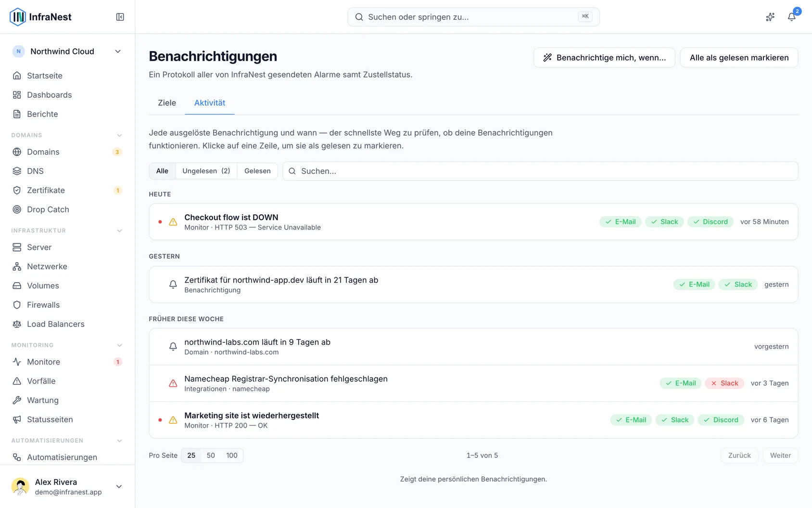The image size is (812, 508).
Task: Set 50 entries per page
Action: [211, 456]
